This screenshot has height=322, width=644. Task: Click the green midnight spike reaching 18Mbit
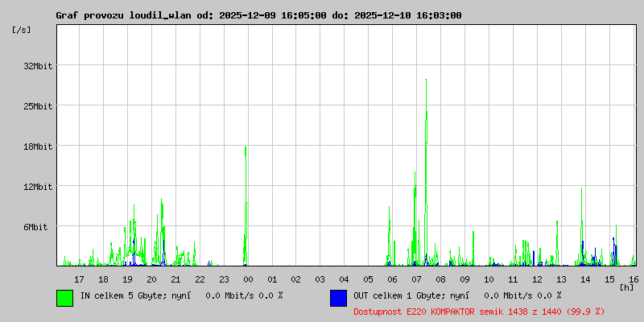click(246, 205)
